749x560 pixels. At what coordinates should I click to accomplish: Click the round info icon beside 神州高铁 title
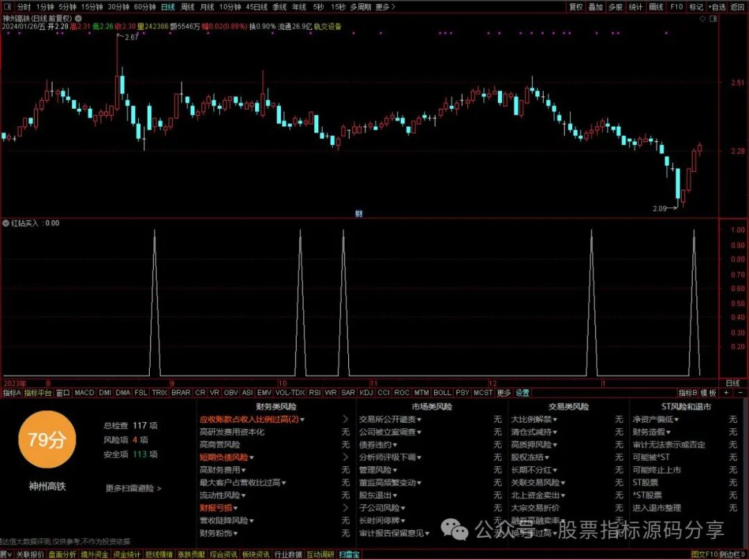click(x=78, y=18)
